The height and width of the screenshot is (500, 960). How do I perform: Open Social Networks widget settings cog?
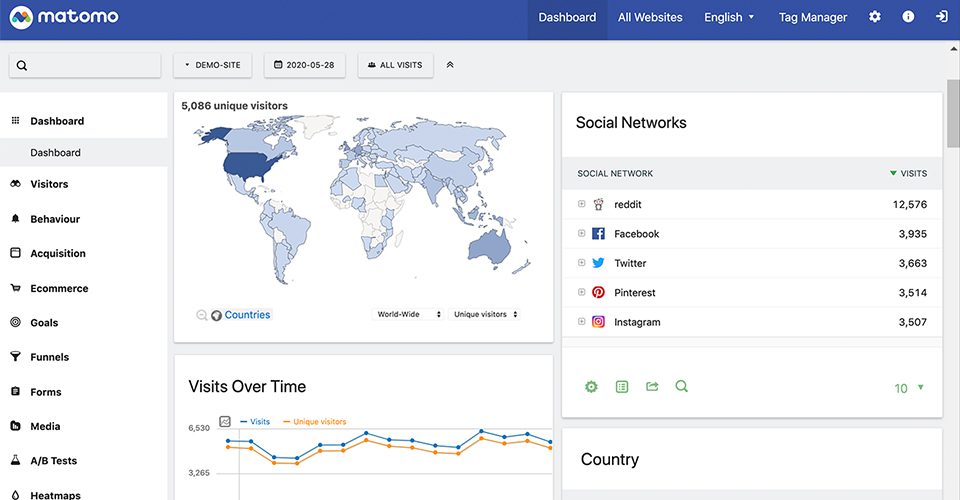[591, 387]
